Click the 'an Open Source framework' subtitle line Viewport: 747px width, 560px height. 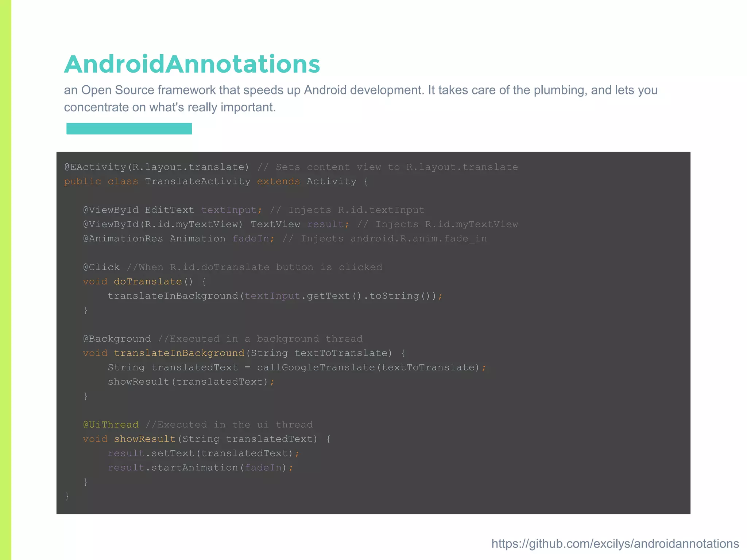click(x=361, y=90)
